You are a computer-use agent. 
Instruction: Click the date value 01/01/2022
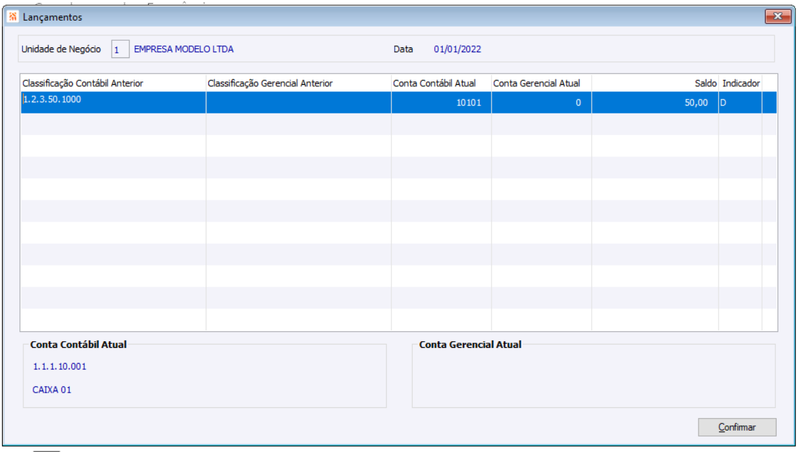(x=457, y=49)
